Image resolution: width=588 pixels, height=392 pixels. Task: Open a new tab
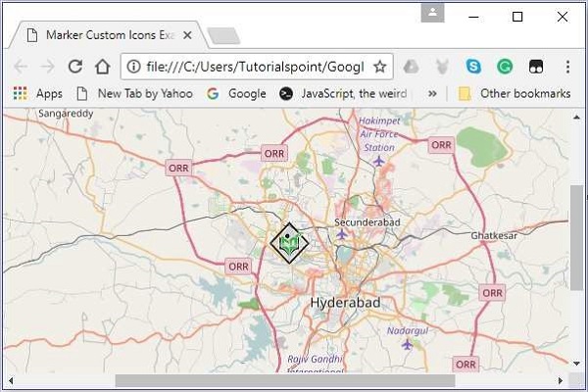(223, 36)
